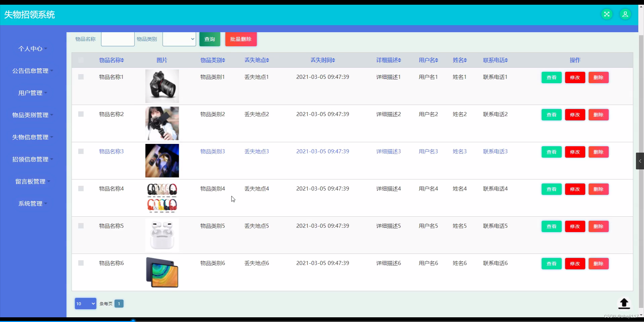The height and width of the screenshot is (322, 644).
Task: Select the checkbox next to 物品名称4
Action: click(x=81, y=189)
